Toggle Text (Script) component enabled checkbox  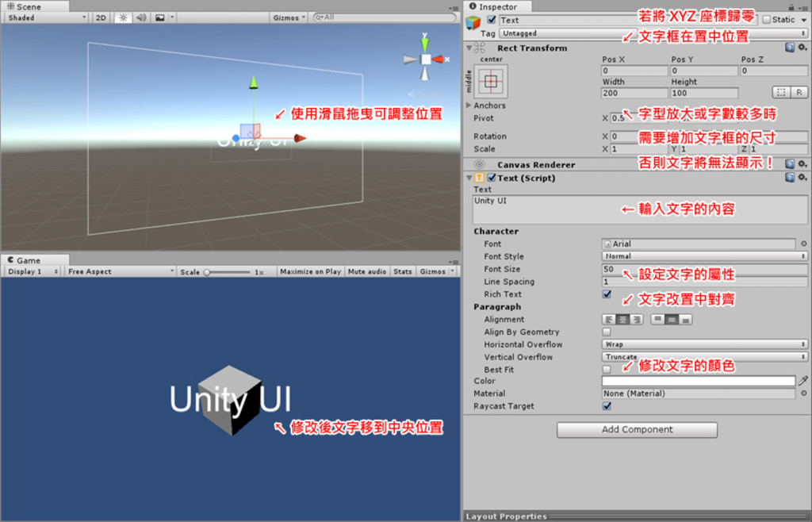pos(492,178)
